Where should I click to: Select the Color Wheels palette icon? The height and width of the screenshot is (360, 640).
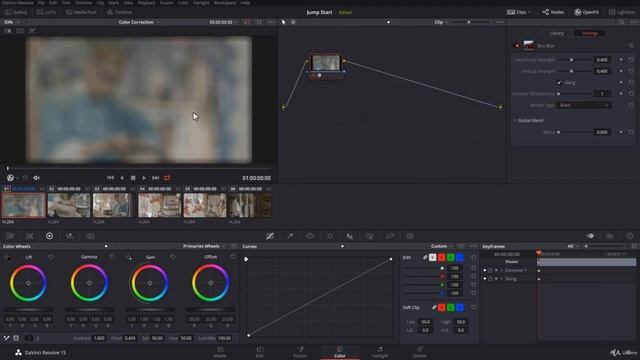[x=49, y=236]
